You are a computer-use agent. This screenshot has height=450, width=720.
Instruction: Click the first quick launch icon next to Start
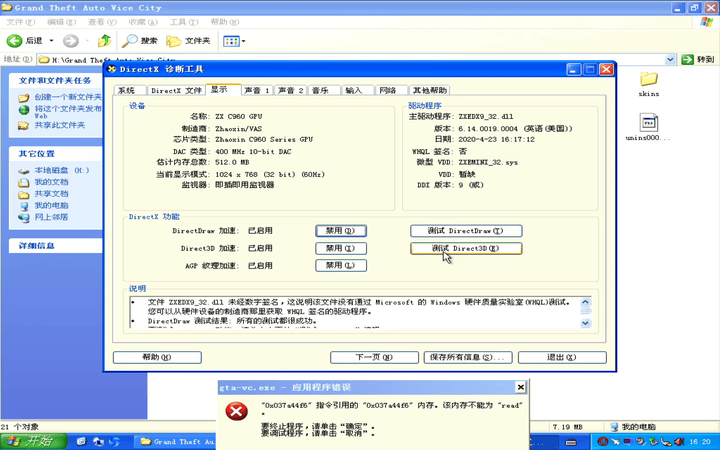click(82, 442)
